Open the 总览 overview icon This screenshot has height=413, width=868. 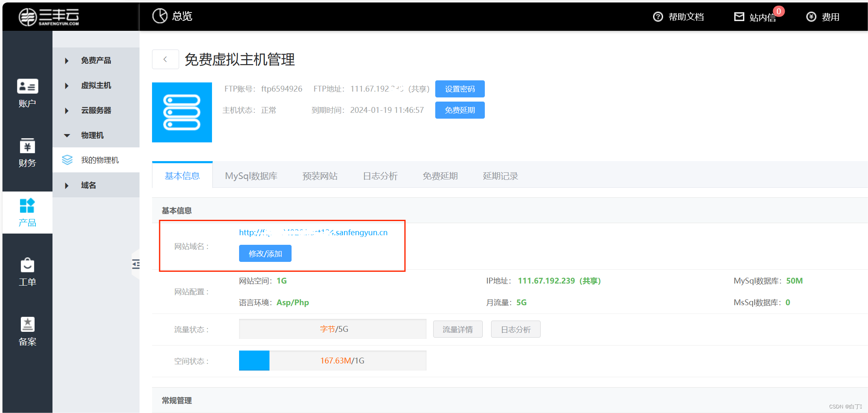(x=160, y=16)
